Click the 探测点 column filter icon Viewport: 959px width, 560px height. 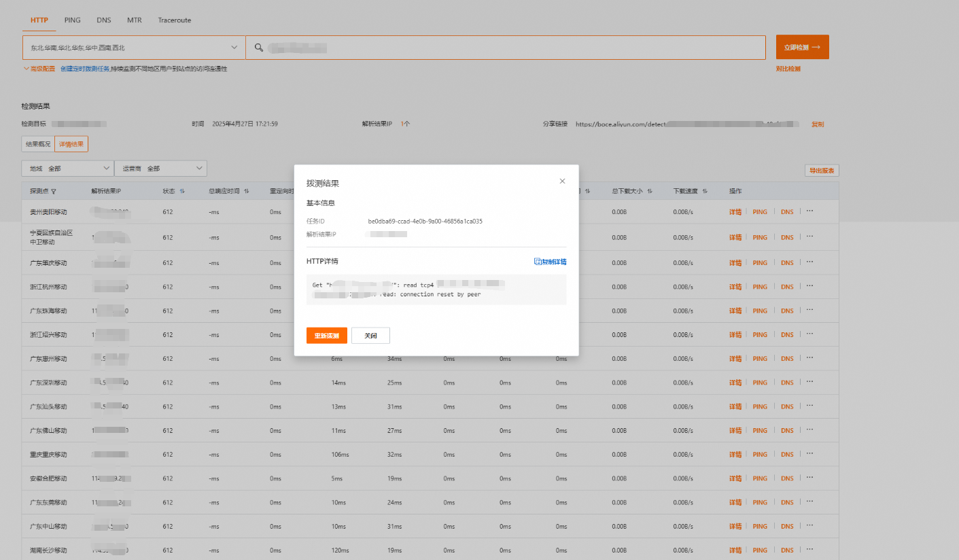pyautogui.click(x=54, y=192)
